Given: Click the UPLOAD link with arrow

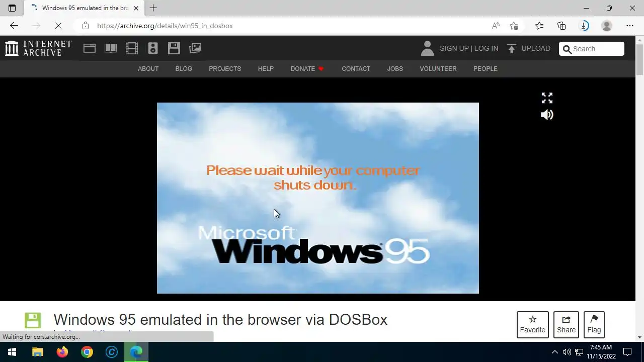Looking at the screenshot, I should pos(529,48).
